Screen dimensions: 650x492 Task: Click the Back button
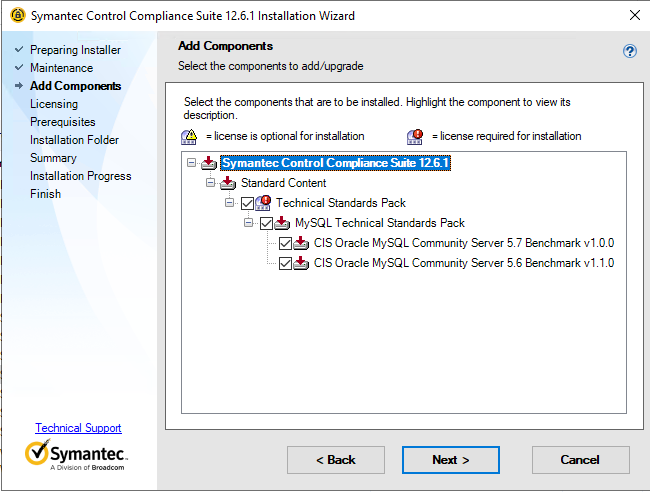point(336,460)
